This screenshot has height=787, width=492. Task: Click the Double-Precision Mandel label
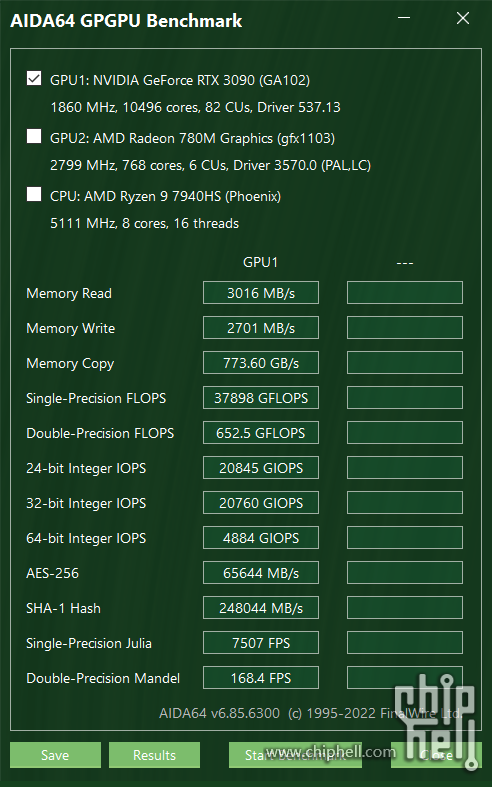103,679
